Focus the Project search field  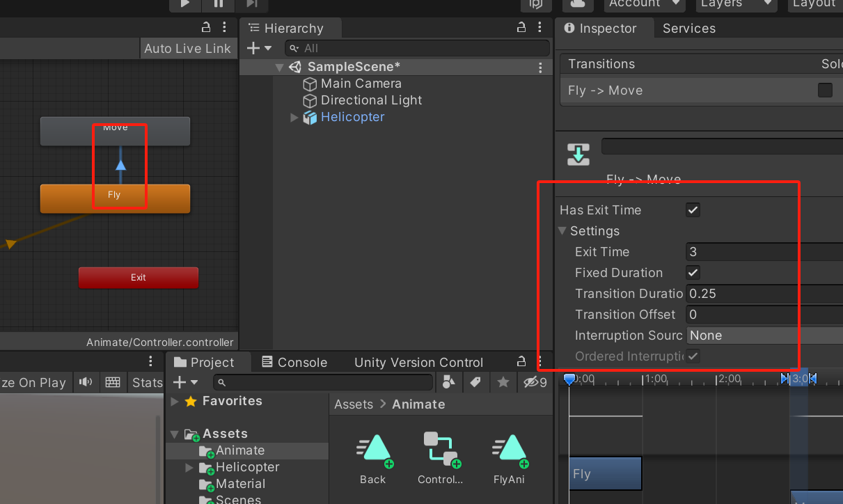pyautogui.click(x=323, y=382)
